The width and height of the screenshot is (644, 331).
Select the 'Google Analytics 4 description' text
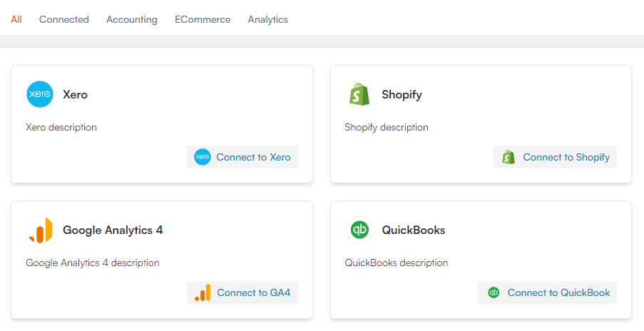coord(93,263)
